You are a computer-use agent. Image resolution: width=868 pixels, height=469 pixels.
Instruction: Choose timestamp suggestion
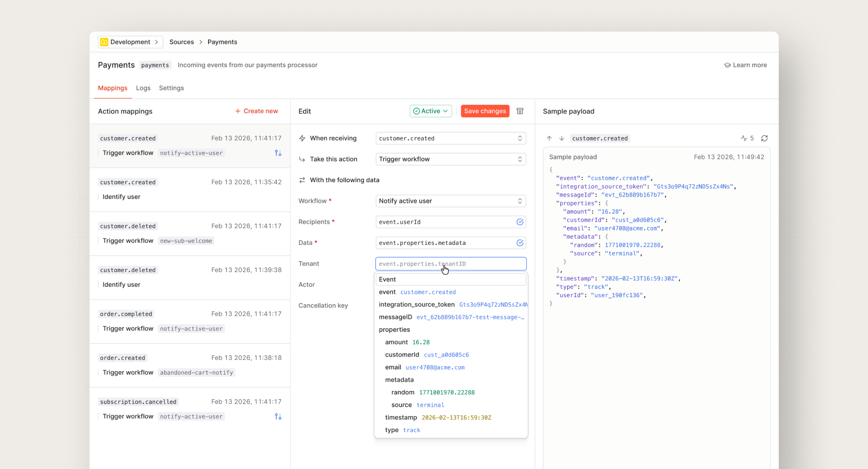coord(451,418)
